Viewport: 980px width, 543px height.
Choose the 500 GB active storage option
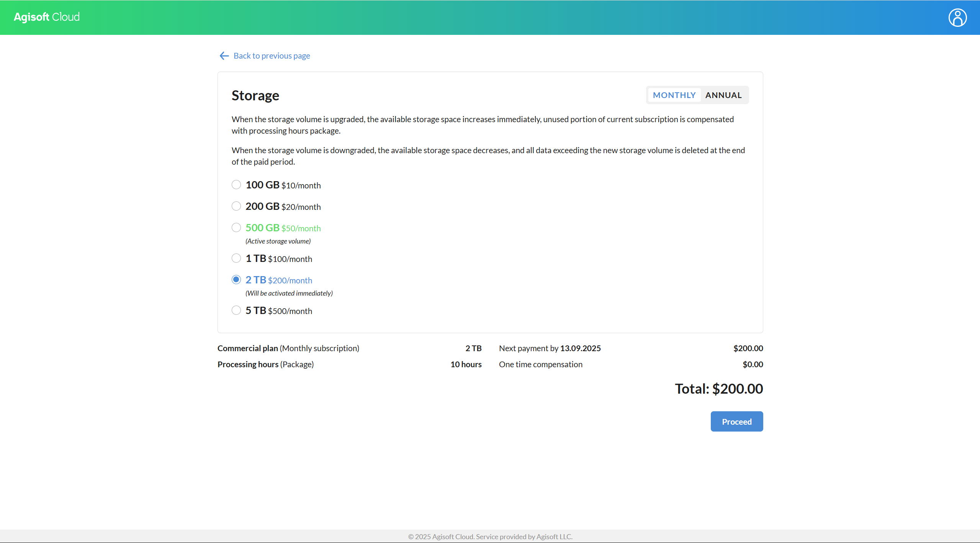click(236, 228)
